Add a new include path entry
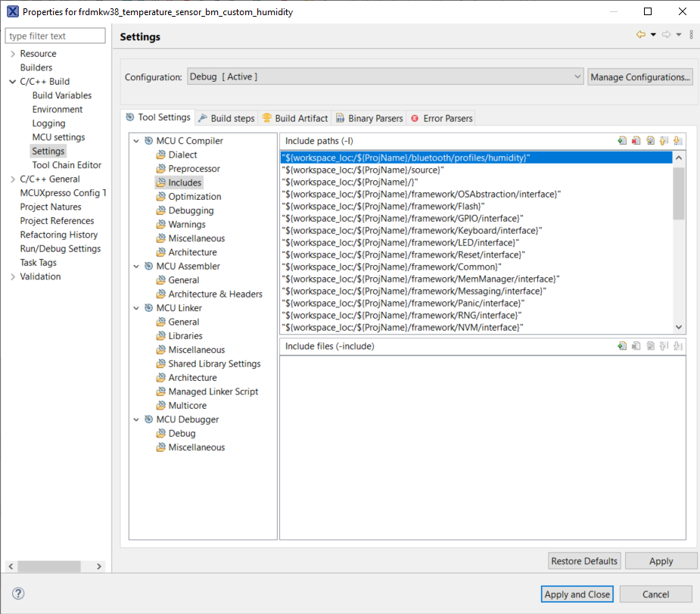Image resolution: width=700 pixels, height=614 pixels. click(622, 141)
